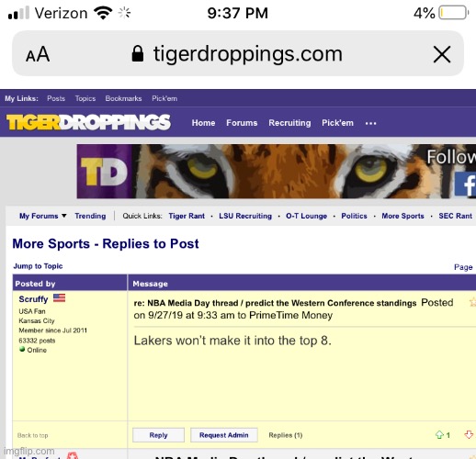Open the Facebook follow icon in banner
Screen dimensions: 476x459
pos(465,185)
